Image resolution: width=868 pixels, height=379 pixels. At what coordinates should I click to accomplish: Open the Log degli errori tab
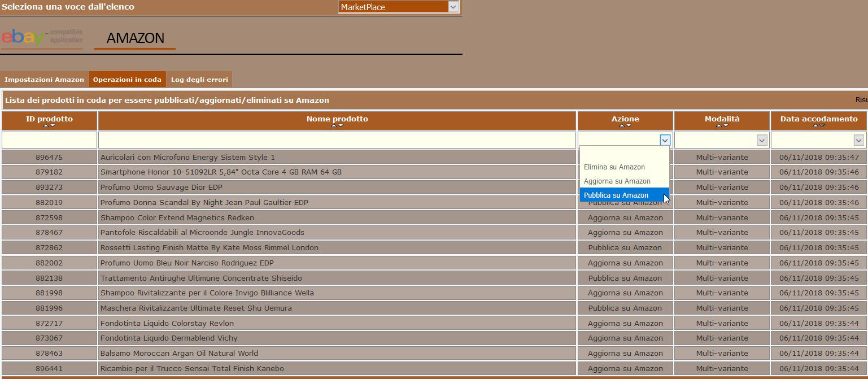(199, 80)
